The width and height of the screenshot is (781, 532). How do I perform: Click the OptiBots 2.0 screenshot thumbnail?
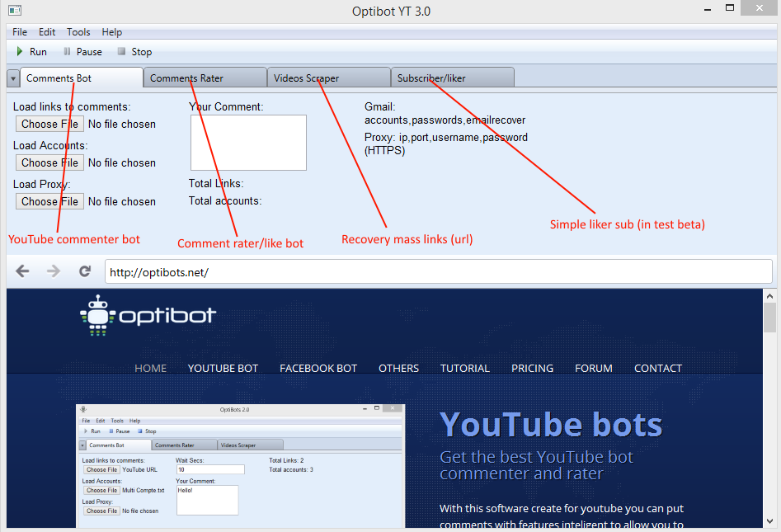pos(241,466)
